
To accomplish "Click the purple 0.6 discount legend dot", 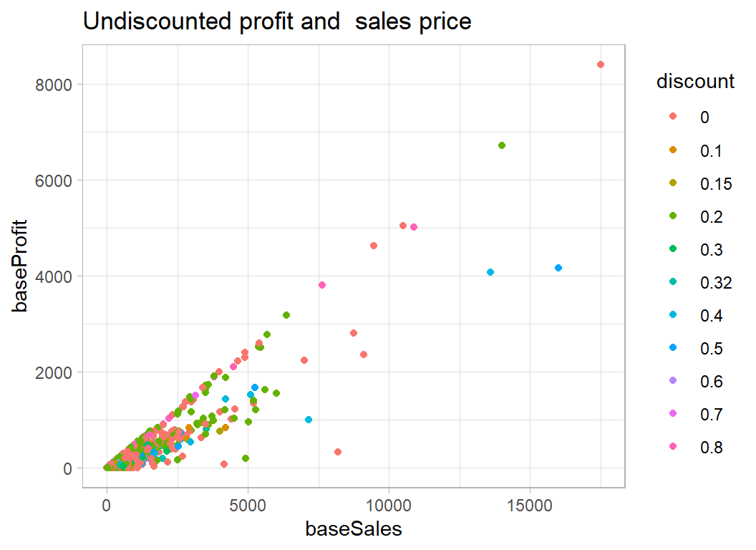I will tap(673, 382).
